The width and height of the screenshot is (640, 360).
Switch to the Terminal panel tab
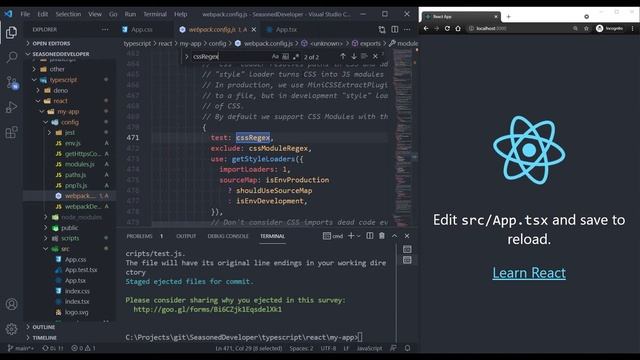click(x=273, y=236)
